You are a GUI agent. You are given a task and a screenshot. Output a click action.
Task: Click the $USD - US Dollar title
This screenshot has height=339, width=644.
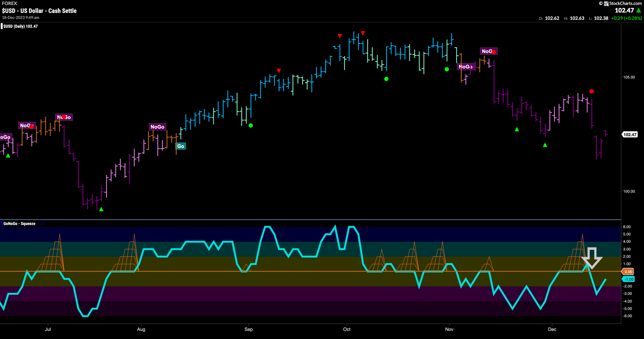[39, 11]
